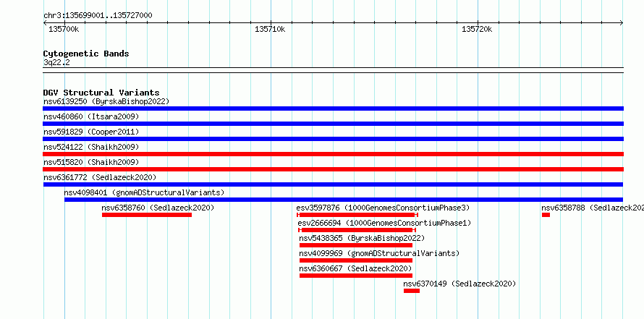
Task: Click the nsv4098401 (gnomADStructuralVariants) label
Action: tap(144, 192)
